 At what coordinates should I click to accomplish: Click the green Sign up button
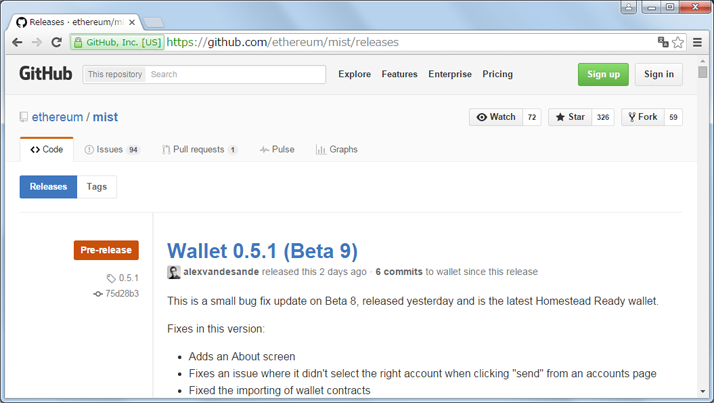pos(603,74)
